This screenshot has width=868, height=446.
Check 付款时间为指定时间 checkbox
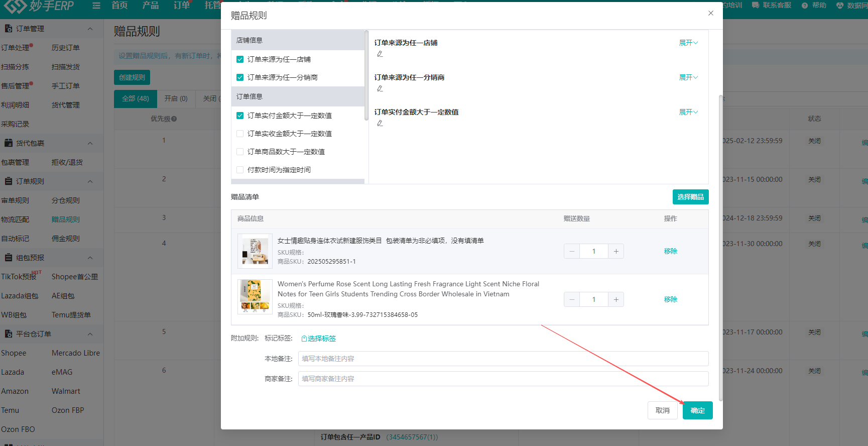(240, 170)
